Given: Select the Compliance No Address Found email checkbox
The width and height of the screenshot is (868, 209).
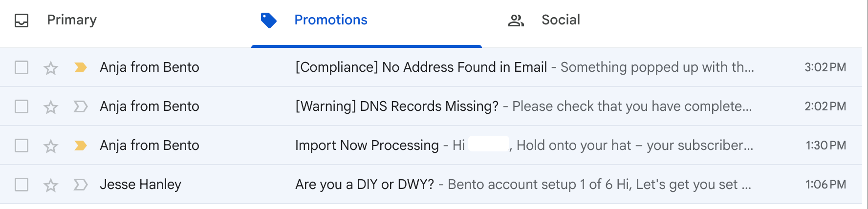Looking at the screenshot, I should coord(22,67).
